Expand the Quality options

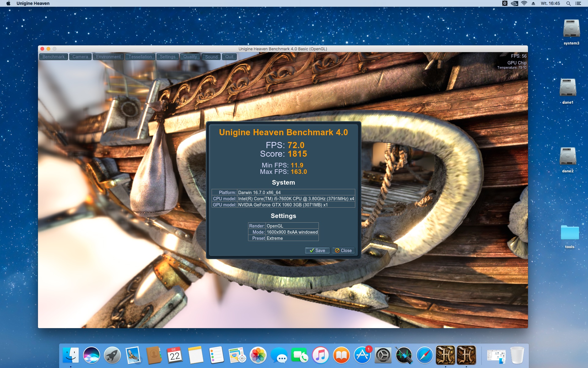pyautogui.click(x=190, y=57)
